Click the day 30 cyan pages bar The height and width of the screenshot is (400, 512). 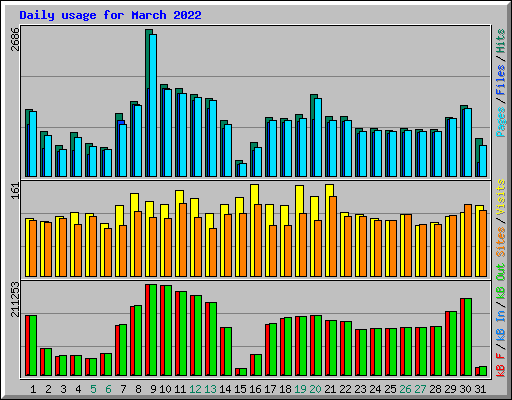click(468, 142)
